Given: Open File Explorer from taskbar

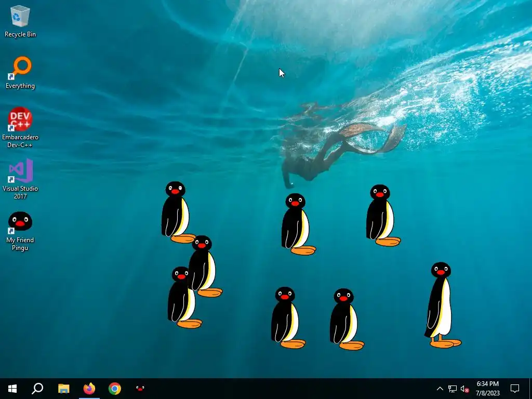Looking at the screenshot, I should pos(63,389).
